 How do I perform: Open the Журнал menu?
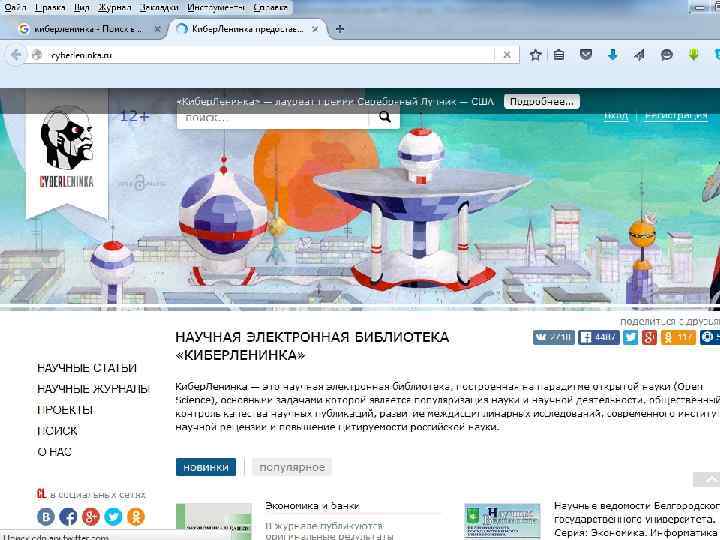(114, 7)
